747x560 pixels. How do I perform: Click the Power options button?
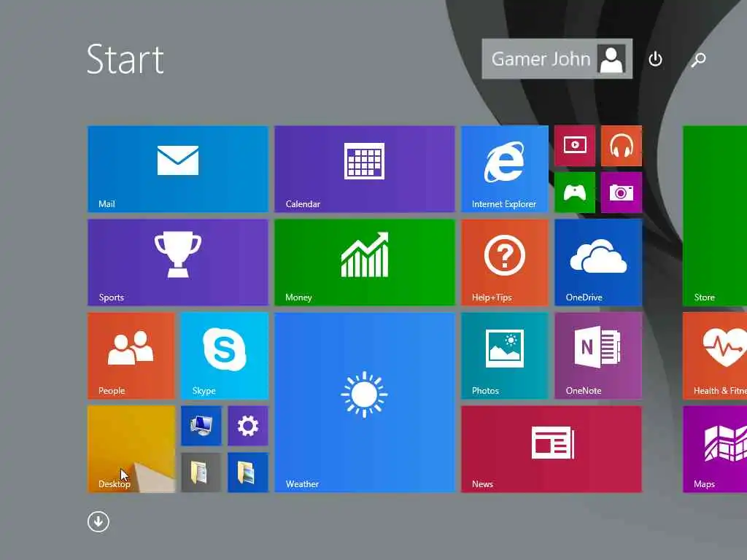(x=656, y=59)
